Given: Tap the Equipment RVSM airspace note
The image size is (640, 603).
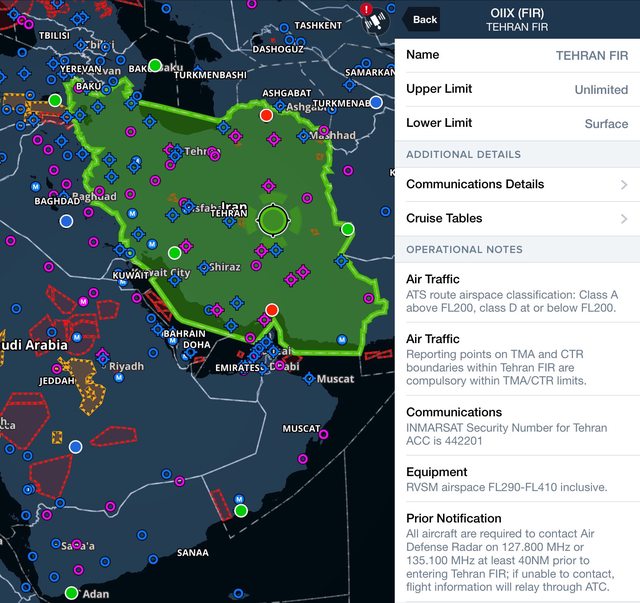Looking at the screenshot, I should 517,479.
